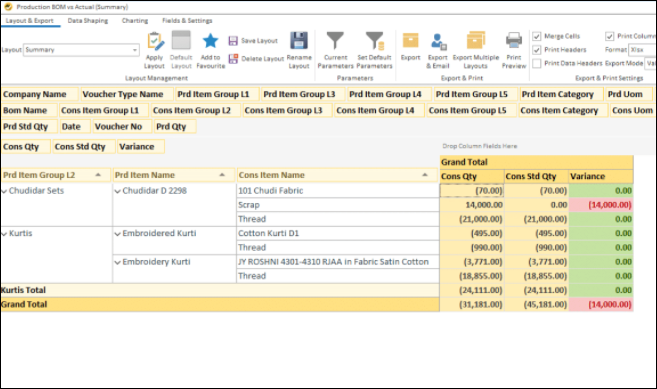This screenshot has height=389, width=657.
Task: Click the Cons Qty data field button
Action: 26,147
